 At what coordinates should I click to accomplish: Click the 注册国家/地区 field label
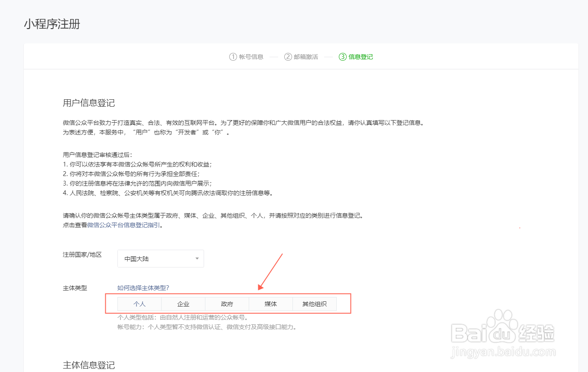click(82, 255)
